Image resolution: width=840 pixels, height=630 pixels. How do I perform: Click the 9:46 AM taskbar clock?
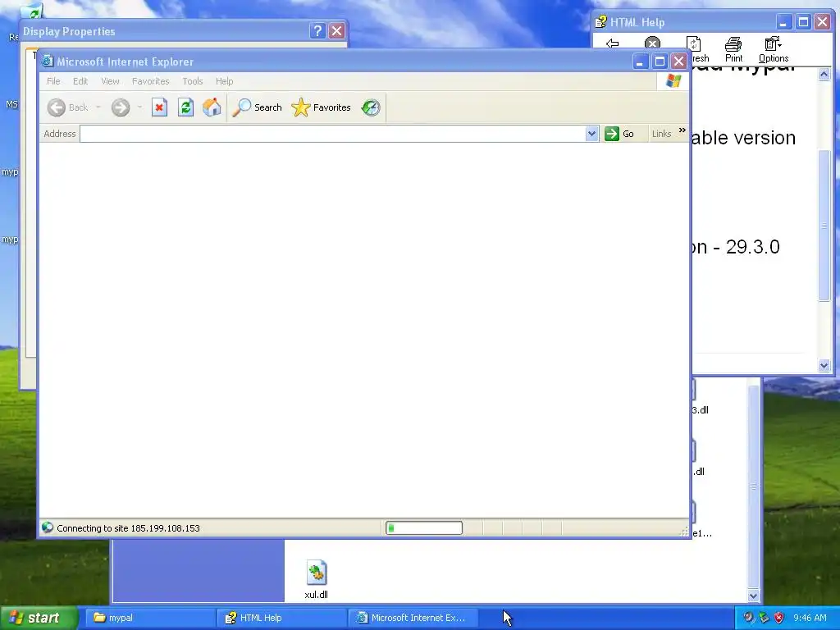tap(810, 618)
